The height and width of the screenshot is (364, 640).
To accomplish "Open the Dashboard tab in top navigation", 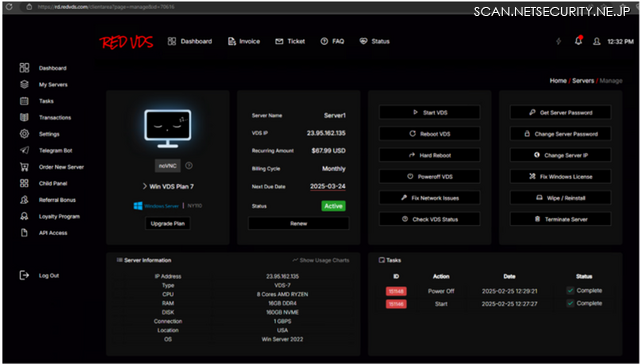I will [190, 42].
